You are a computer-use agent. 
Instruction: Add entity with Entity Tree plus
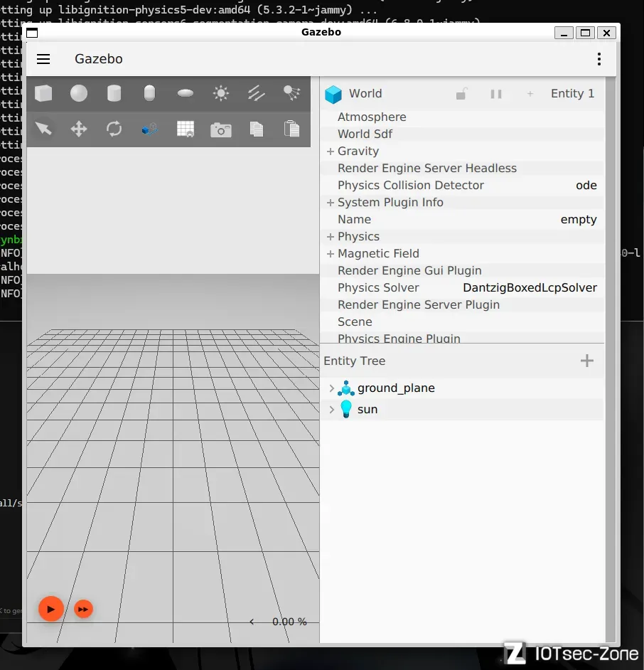click(586, 361)
